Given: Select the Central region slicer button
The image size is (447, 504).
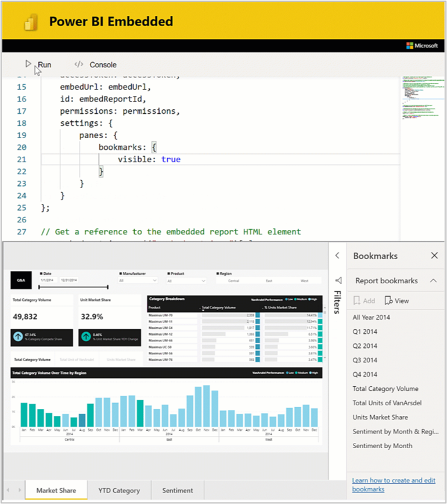Looking at the screenshot, I should click(x=233, y=280).
